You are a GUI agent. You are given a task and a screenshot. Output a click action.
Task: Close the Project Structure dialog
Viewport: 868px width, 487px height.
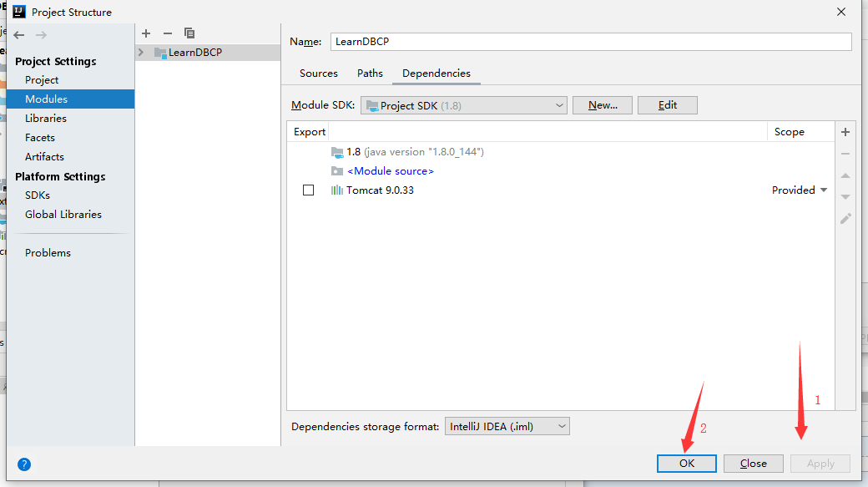pos(841,12)
